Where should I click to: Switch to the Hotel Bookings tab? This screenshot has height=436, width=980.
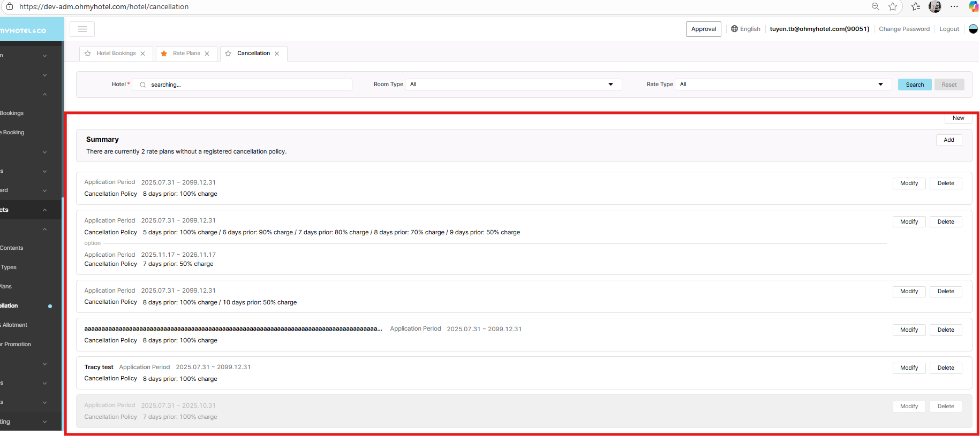(116, 53)
